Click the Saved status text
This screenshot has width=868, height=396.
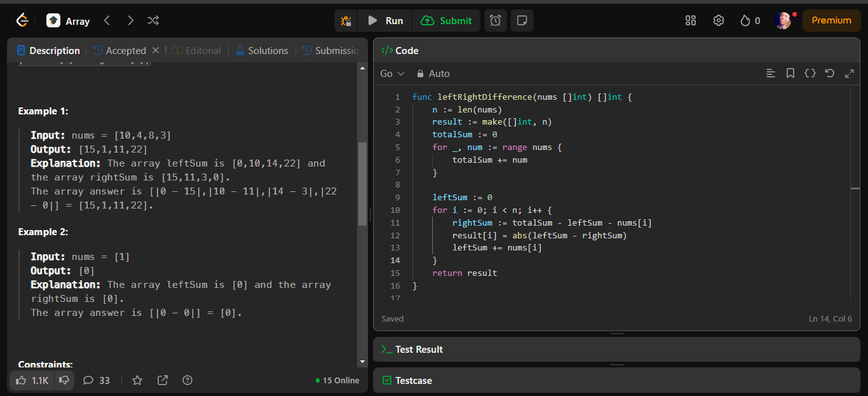pos(392,318)
